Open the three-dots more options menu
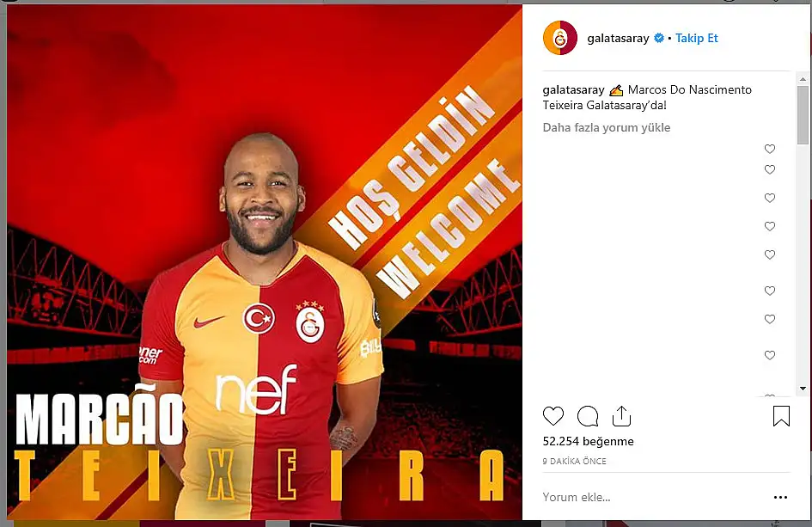 pyautogui.click(x=780, y=497)
